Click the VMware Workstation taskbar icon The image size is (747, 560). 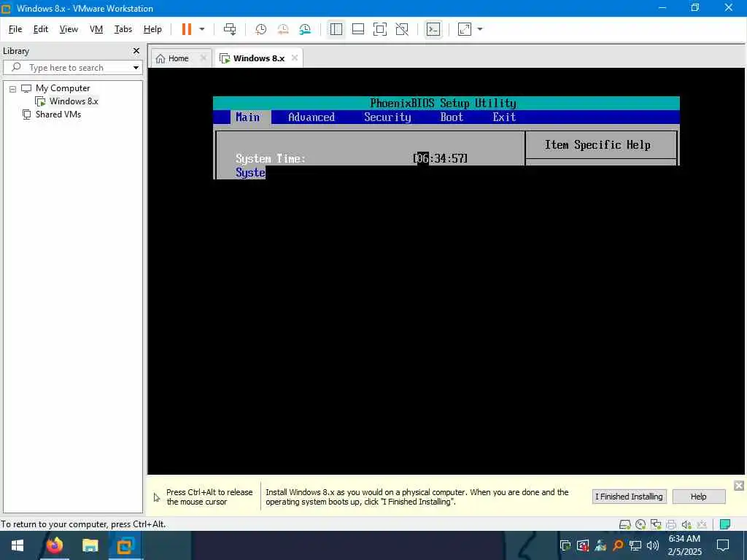pos(125,545)
